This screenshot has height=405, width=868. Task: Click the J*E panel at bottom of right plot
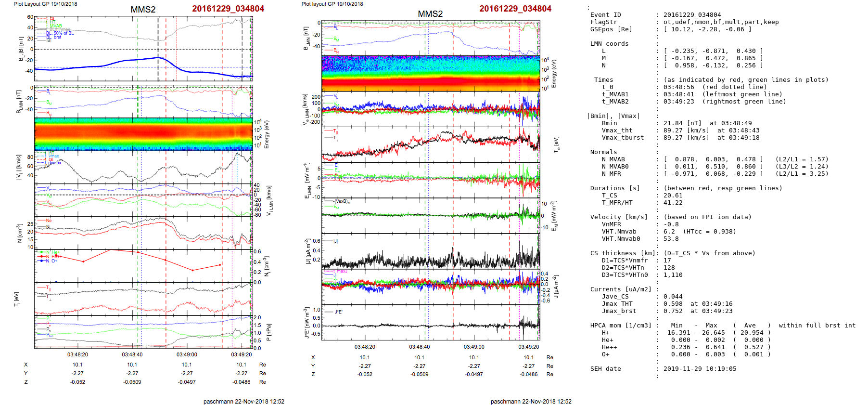430,323
